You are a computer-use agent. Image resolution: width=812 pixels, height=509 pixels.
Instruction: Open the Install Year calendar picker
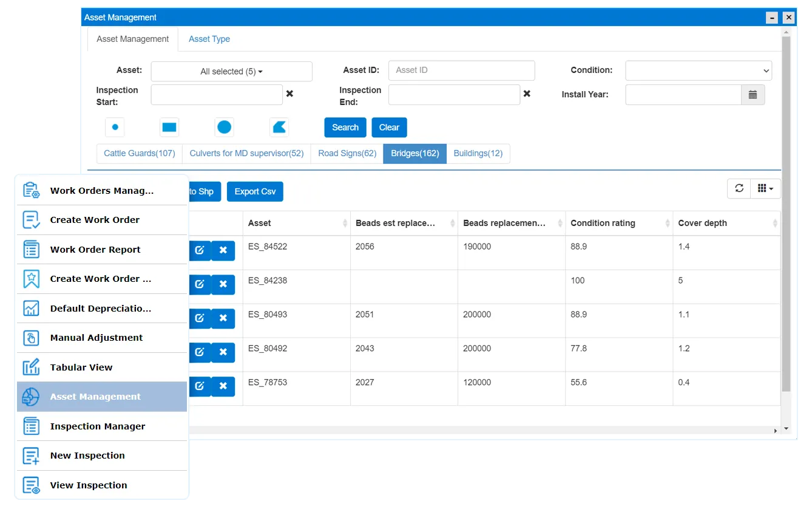pos(753,95)
